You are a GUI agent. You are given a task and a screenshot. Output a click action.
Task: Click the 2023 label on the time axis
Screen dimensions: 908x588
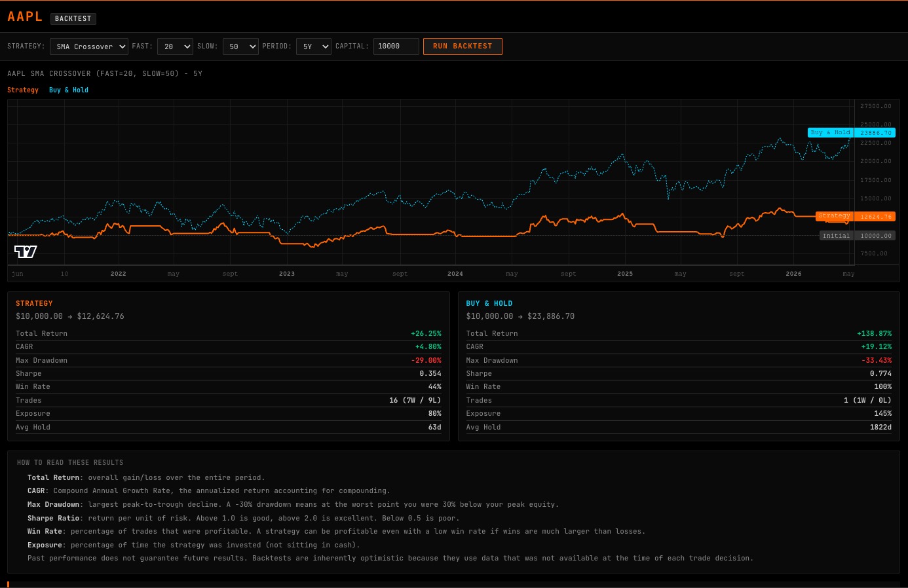point(287,274)
